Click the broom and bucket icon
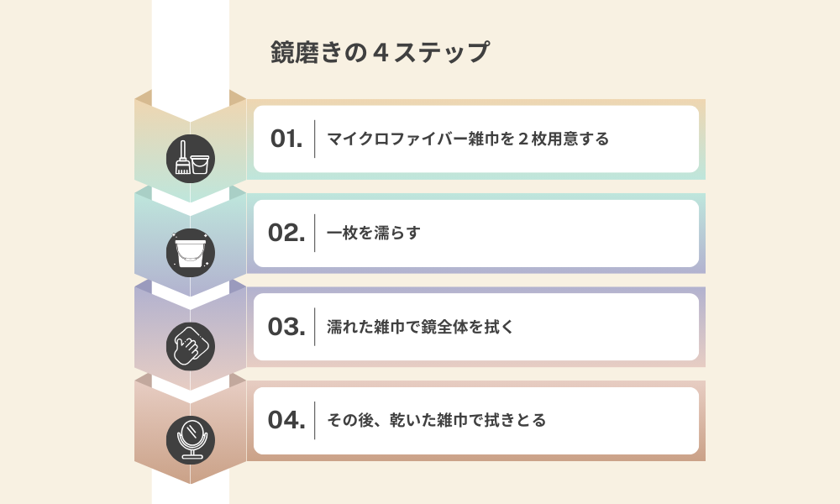840x504 pixels. (x=191, y=159)
